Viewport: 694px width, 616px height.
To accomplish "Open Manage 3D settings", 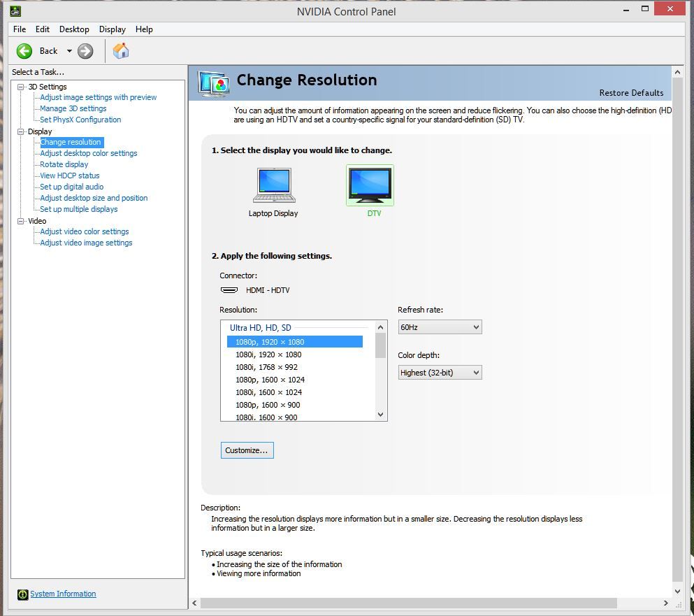I will pos(73,108).
